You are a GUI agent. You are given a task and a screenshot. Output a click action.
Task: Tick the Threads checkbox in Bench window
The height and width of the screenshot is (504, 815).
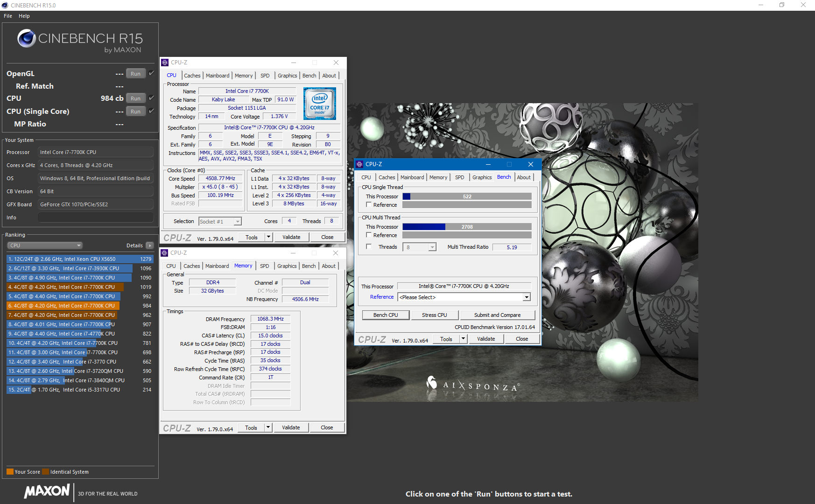[x=369, y=247]
